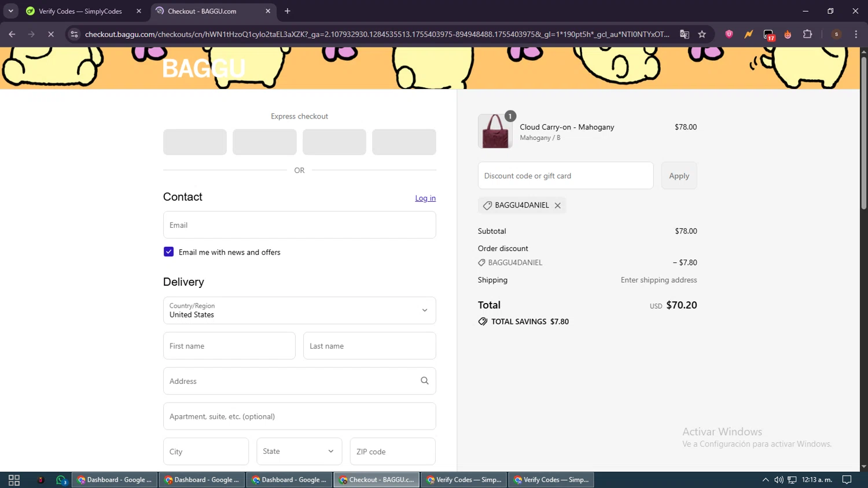Viewport: 868px width, 488px height.
Task: Stop page loading with X button
Action: (51, 34)
